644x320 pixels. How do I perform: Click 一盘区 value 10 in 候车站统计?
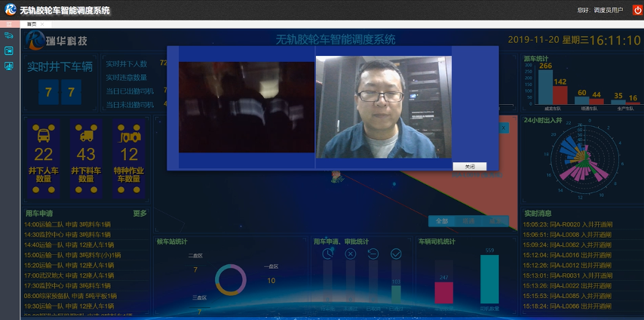(x=271, y=281)
